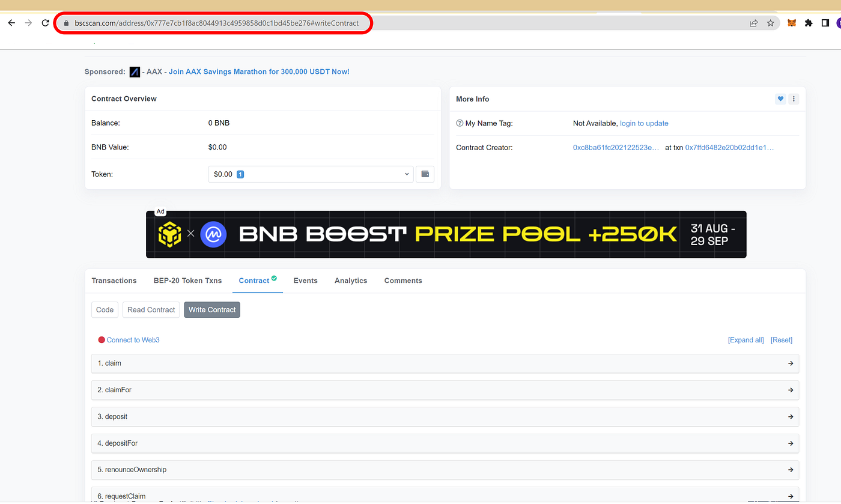
Task: Select the Contract tab
Action: [x=257, y=281]
